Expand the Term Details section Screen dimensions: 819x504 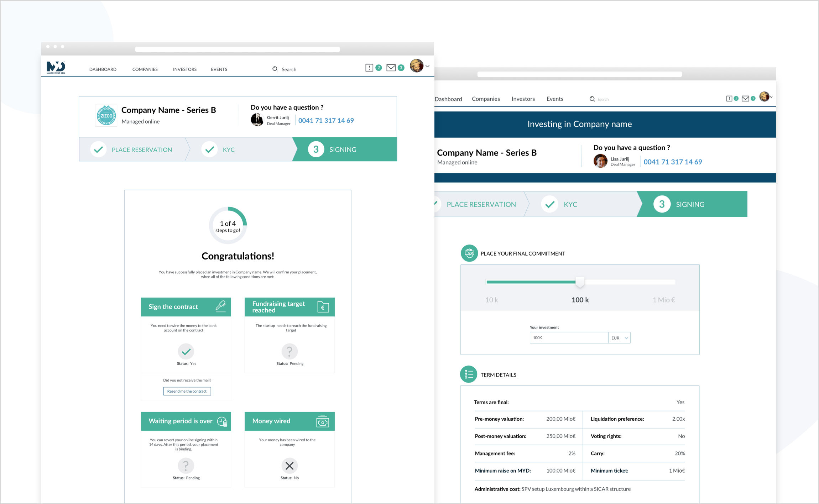pos(500,374)
